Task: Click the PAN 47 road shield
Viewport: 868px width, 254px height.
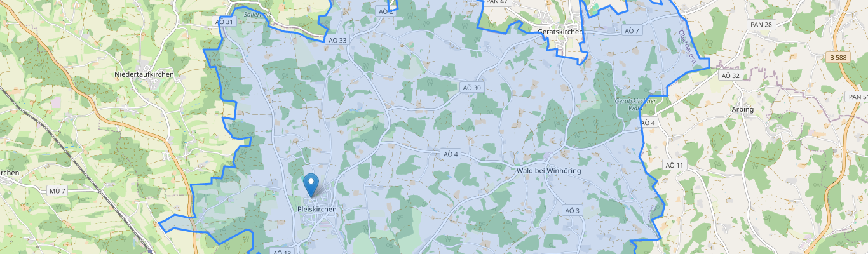Action: click(496, 2)
